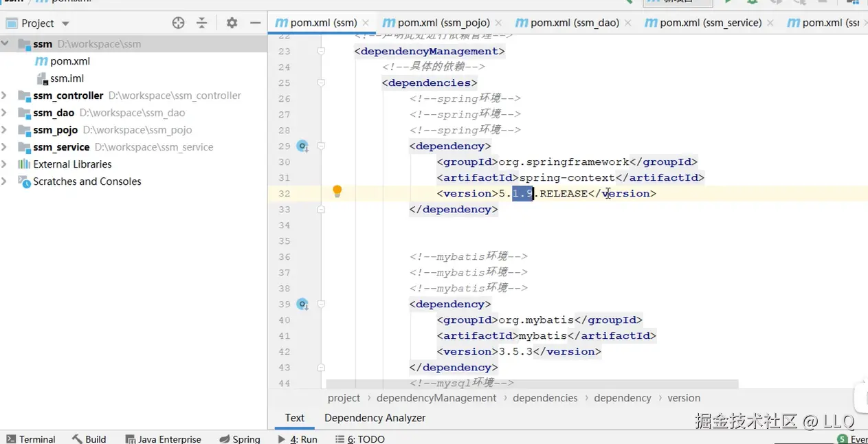The image size is (868, 444).
Task: Click the locate-in-project target icon
Action: 179,23
